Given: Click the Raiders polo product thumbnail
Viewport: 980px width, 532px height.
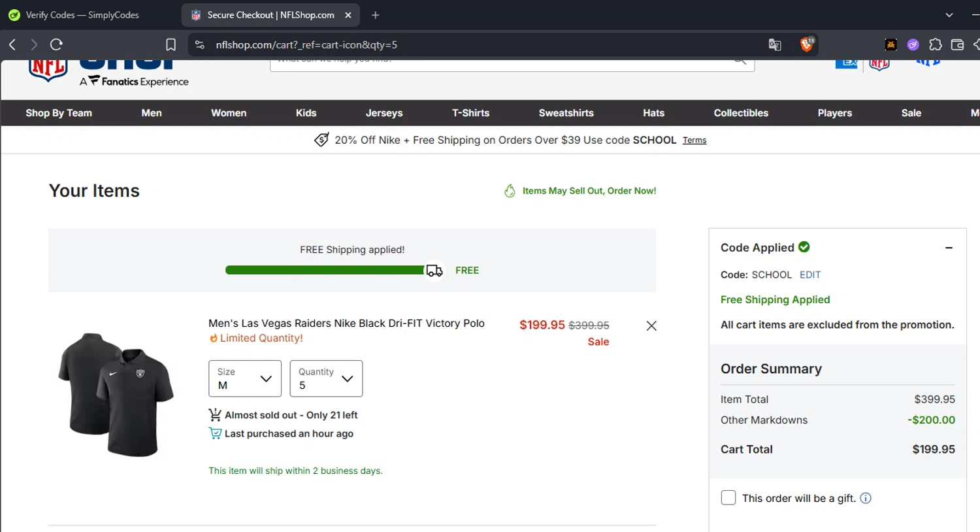Looking at the screenshot, I should tap(116, 394).
